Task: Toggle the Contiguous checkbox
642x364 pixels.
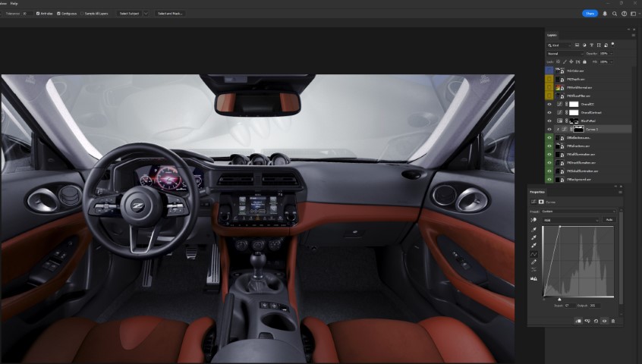Action: tap(58, 14)
